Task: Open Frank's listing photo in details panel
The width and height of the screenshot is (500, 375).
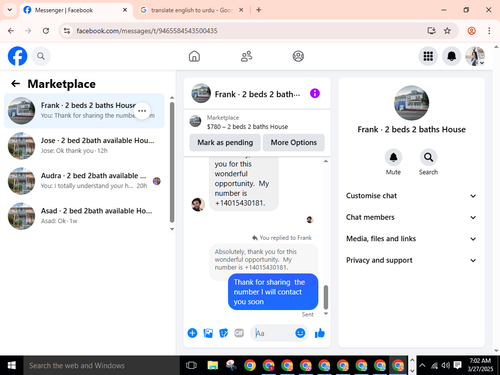Action: [x=412, y=103]
